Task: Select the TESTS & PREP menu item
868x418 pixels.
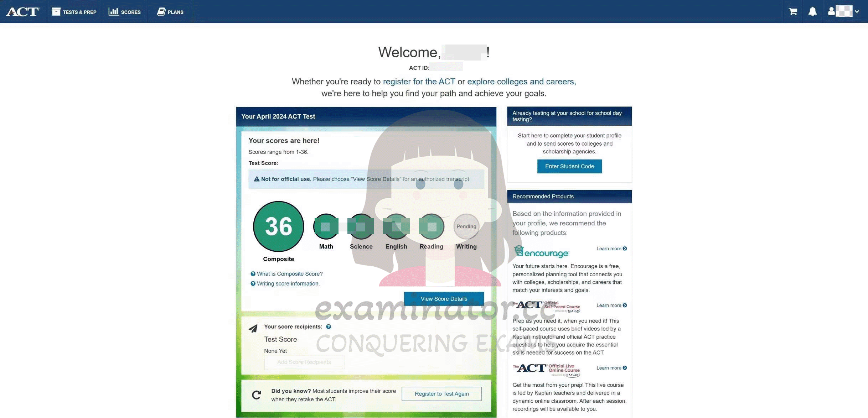Action: click(x=75, y=11)
